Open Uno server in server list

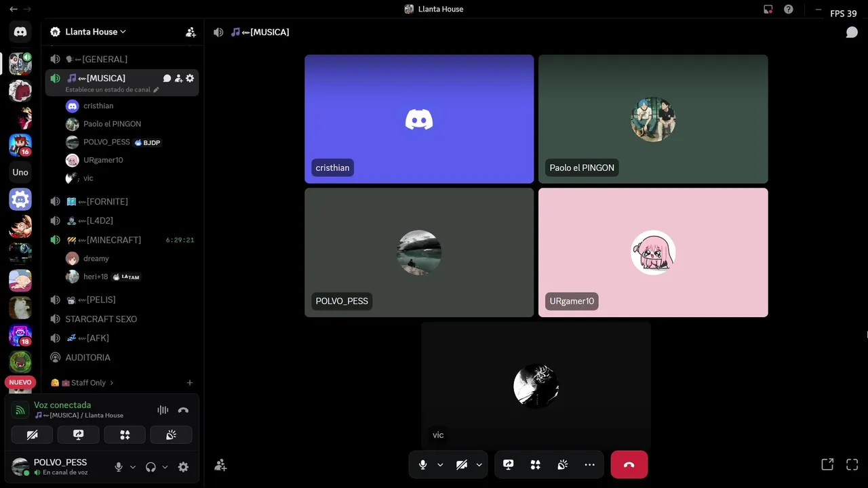[20, 172]
